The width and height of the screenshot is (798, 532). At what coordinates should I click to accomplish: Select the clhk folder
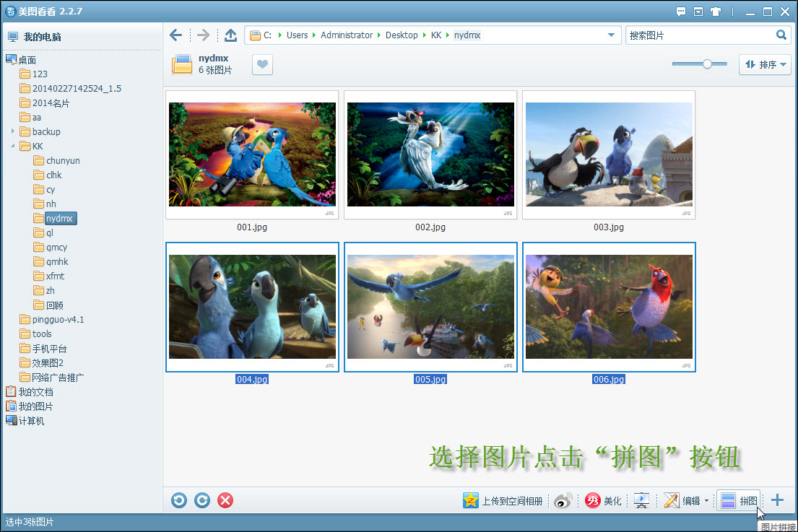(x=53, y=175)
